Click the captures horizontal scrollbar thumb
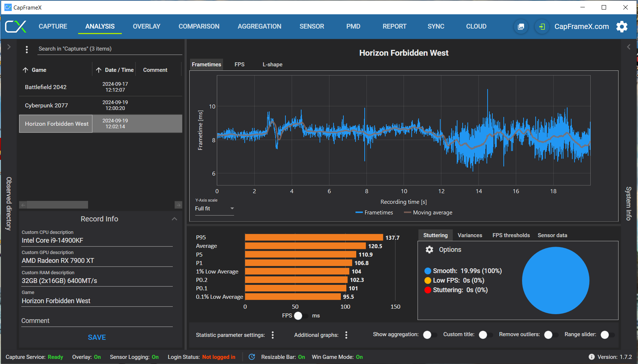The image size is (638, 364). [58, 205]
